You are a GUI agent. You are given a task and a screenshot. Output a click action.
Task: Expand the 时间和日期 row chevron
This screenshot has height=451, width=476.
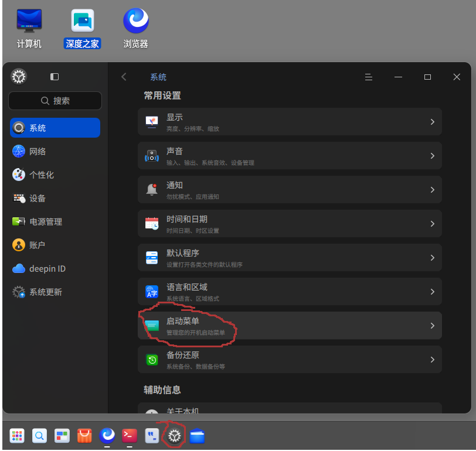[x=433, y=224]
